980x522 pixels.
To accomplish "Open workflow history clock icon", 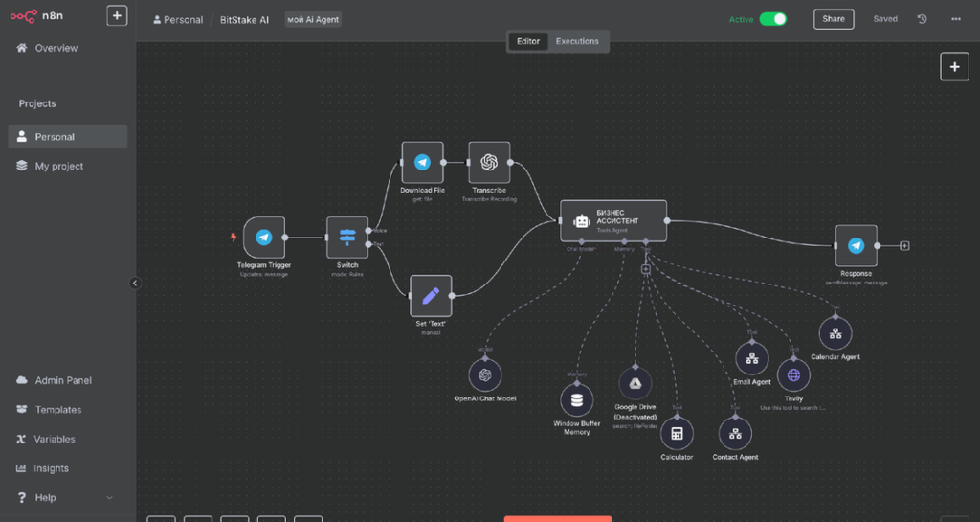I will tap(923, 19).
